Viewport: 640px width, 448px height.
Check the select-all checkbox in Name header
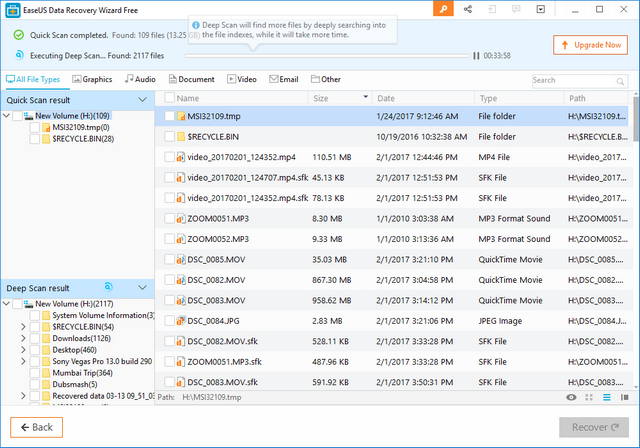169,98
